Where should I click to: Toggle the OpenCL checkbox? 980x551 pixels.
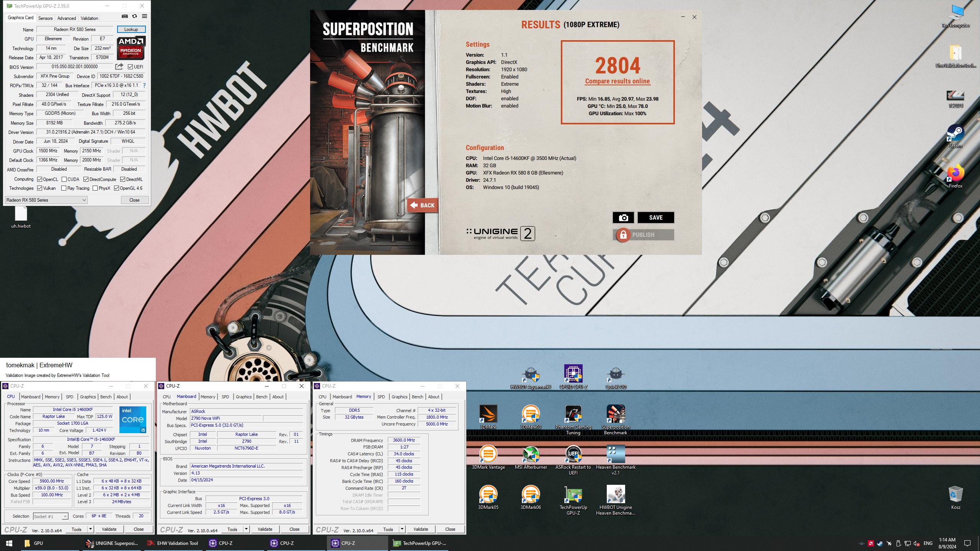coord(39,179)
